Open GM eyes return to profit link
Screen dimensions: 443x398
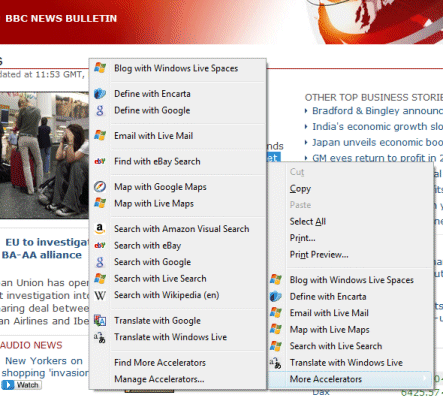(377, 158)
